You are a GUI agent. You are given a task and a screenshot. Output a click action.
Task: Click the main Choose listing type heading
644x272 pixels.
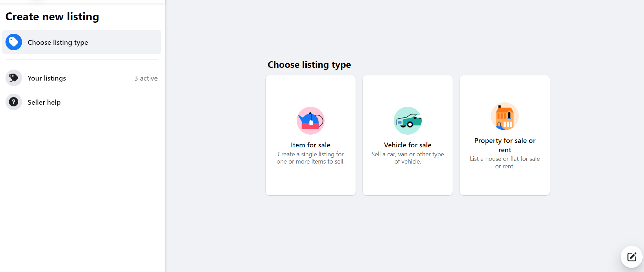pos(309,65)
